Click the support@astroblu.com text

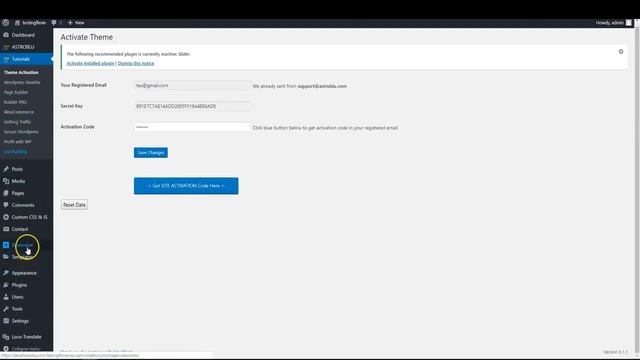[x=322, y=86]
